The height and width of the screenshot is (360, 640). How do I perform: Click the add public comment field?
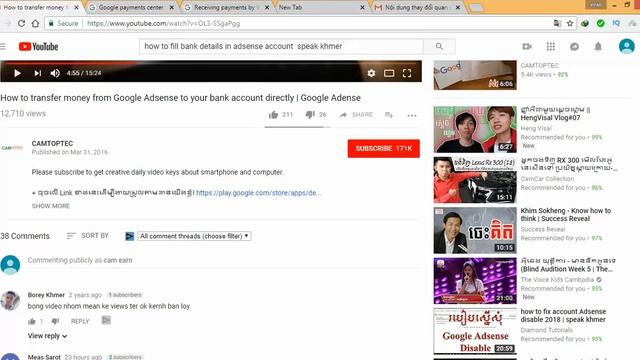(x=224, y=260)
